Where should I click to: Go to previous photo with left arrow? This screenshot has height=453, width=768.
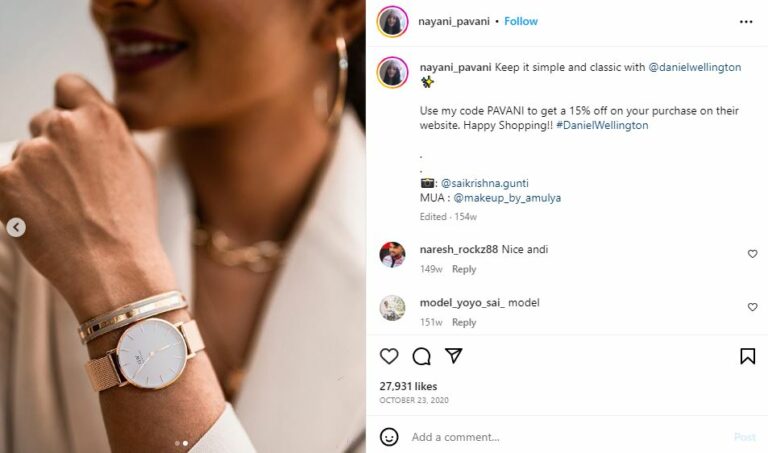[x=16, y=227]
